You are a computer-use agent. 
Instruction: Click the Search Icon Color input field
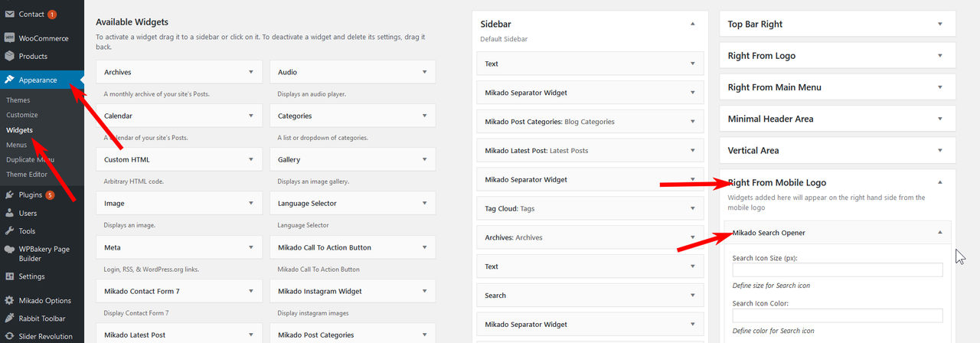coord(837,315)
